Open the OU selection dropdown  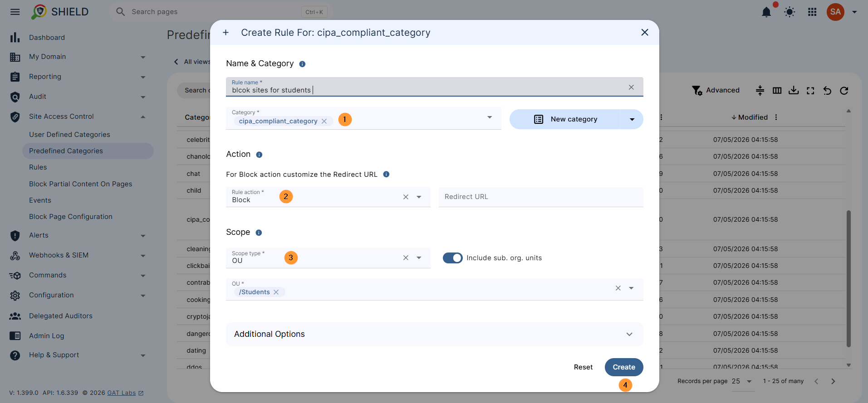[631, 288]
